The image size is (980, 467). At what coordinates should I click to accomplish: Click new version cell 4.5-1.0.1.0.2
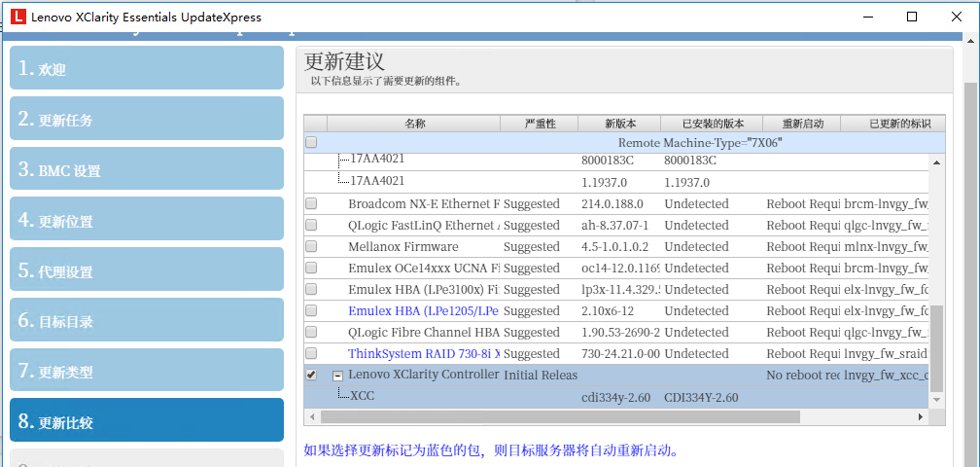[x=615, y=246]
